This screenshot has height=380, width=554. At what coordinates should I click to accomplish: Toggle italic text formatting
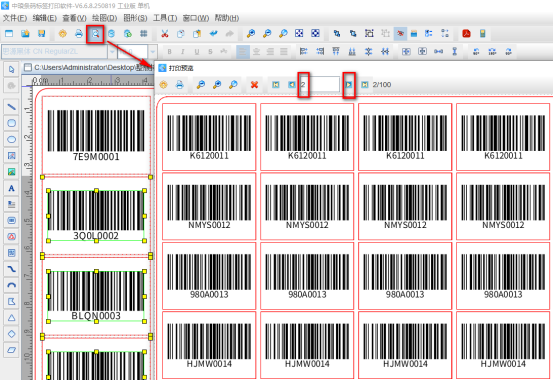tap(183, 52)
